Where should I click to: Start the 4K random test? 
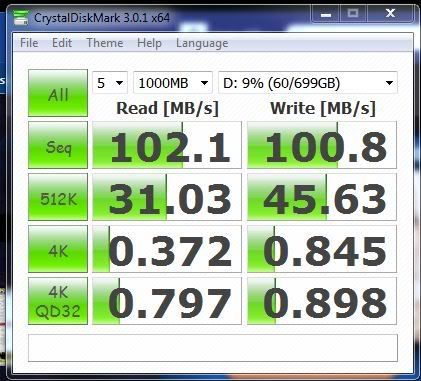[x=58, y=249]
